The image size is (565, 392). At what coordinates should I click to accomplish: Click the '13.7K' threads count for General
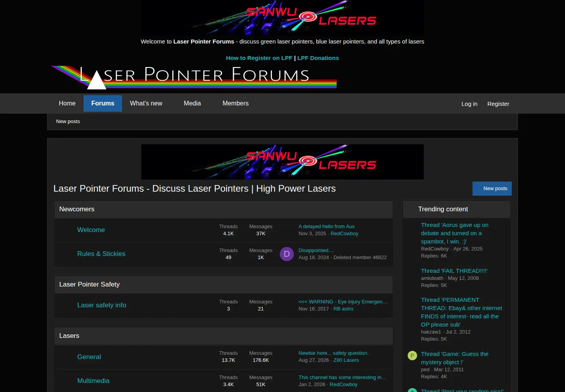pyautogui.click(x=228, y=360)
